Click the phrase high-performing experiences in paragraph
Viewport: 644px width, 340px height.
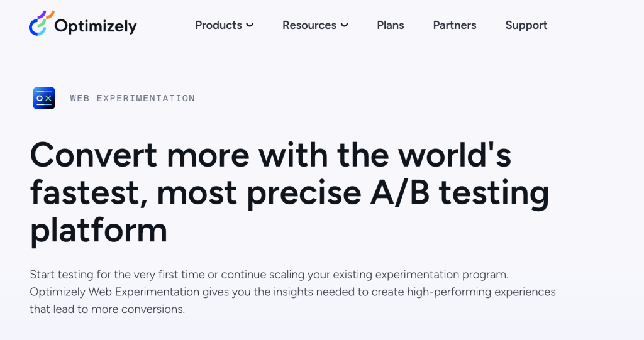481,292
